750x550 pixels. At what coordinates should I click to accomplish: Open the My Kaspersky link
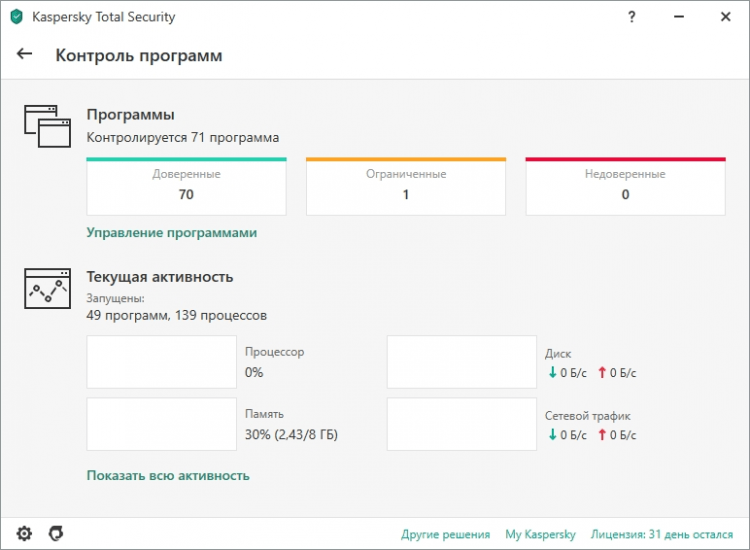tap(540, 534)
